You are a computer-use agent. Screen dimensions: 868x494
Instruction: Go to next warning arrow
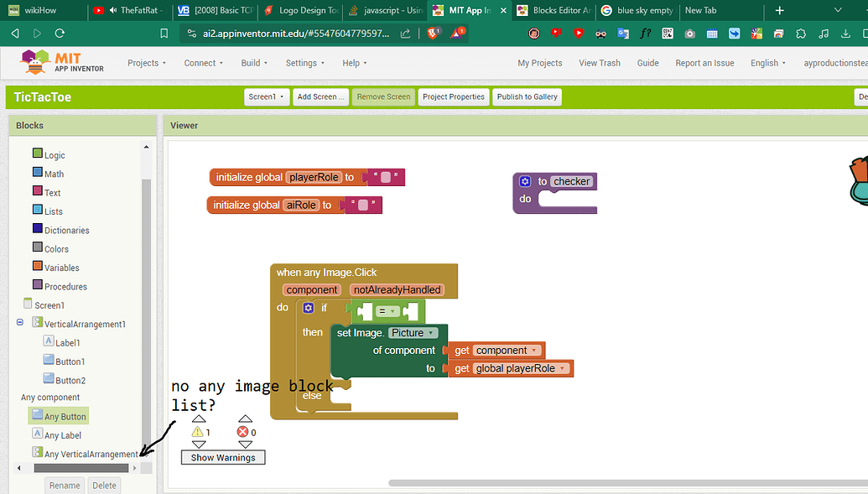199,445
